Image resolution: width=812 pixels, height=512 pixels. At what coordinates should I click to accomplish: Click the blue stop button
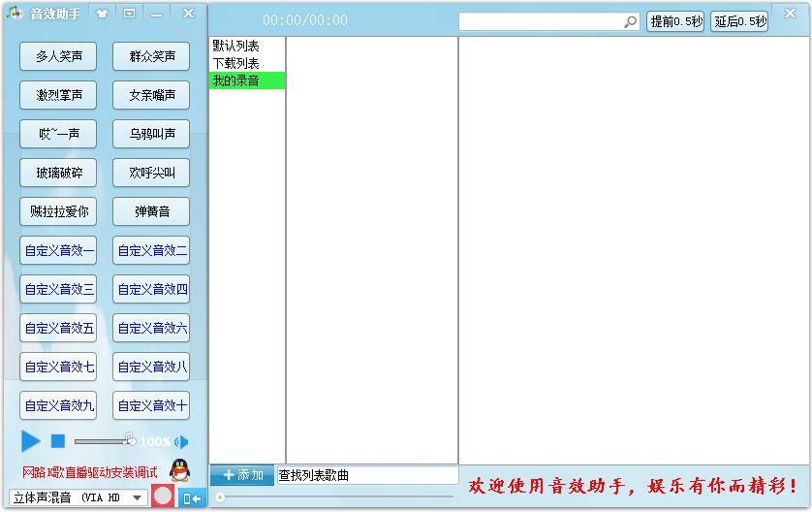coord(58,441)
